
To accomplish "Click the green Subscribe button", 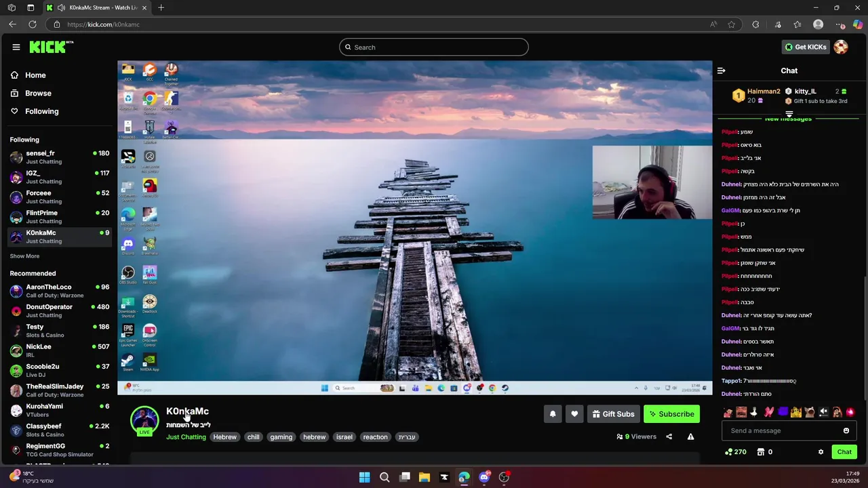I will coord(671,414).
